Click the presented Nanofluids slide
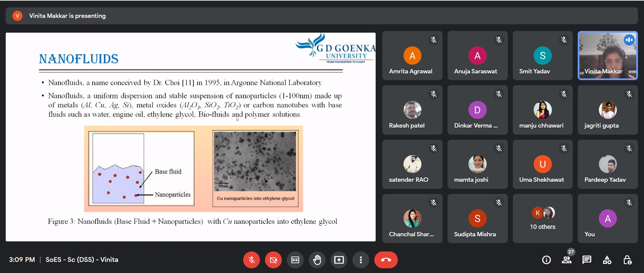The height and width of the screenshot is (273, 644). tap(190, 137)
